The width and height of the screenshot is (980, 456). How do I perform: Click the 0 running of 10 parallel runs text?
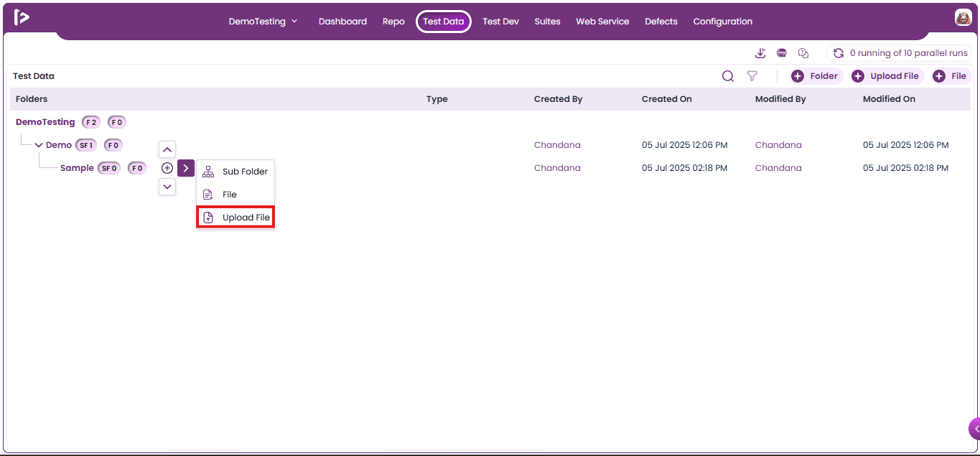pos(909,53)
